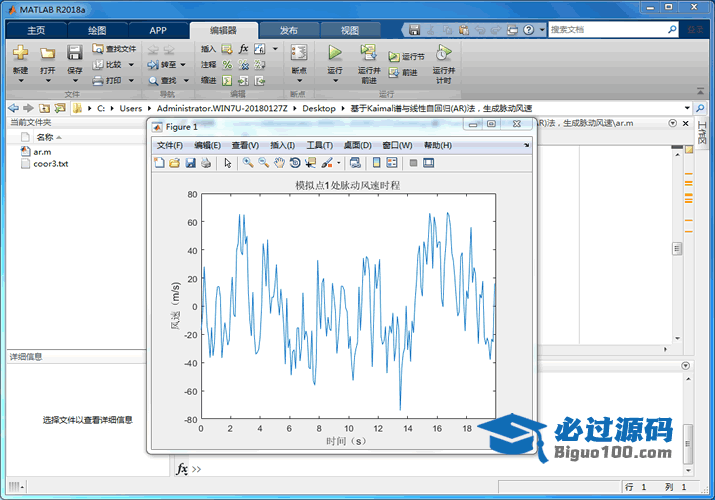715x500 pixels.
Task: Click the command window fx prompt icon
Action: 182,469
